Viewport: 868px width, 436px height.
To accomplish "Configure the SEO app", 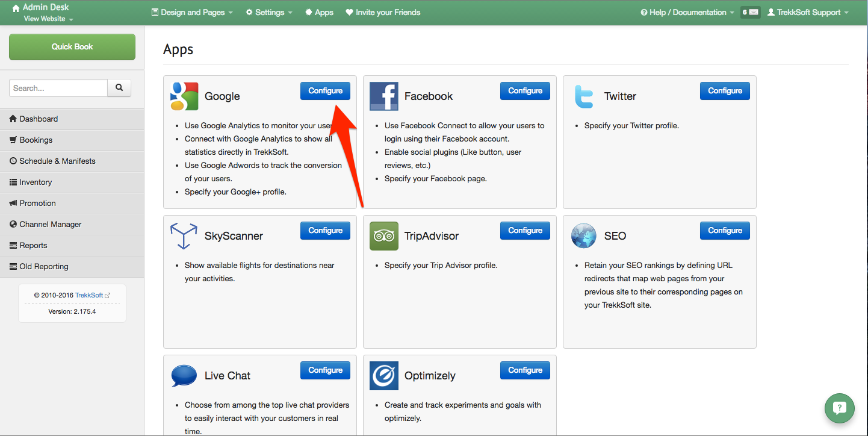I will (x=725, y=231).
